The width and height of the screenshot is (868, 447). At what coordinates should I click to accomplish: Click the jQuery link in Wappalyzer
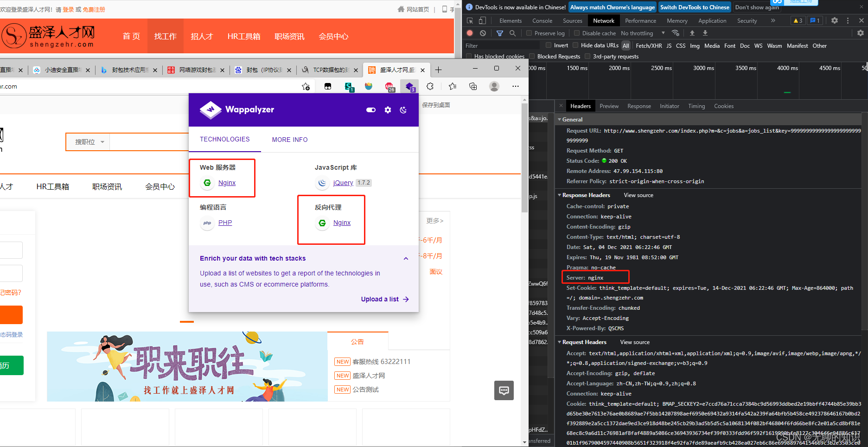(343, 183)
